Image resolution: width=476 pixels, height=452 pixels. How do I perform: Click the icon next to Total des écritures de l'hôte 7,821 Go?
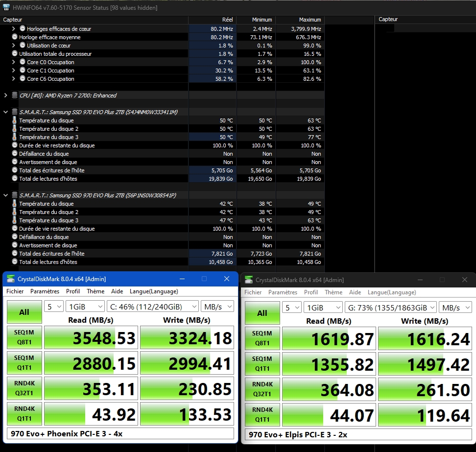[15, 254]
